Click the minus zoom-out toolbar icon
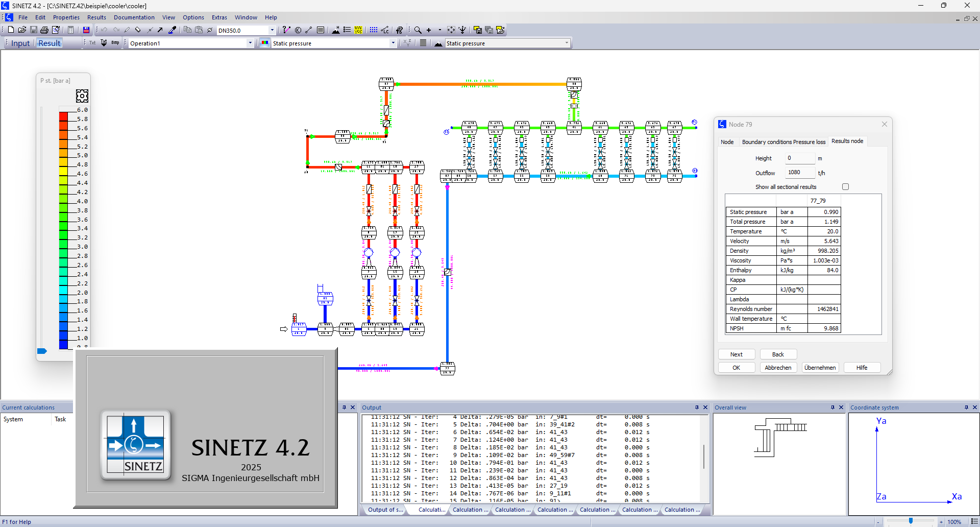Viewport: 980px width, 527px height. pos(439,30)
